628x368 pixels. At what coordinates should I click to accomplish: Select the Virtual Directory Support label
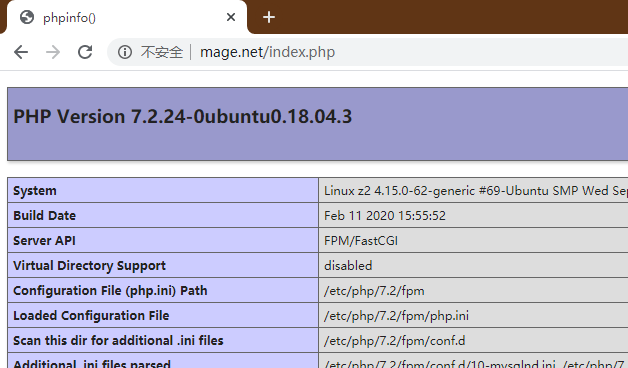pyautogui.click(x=89, y=265)
